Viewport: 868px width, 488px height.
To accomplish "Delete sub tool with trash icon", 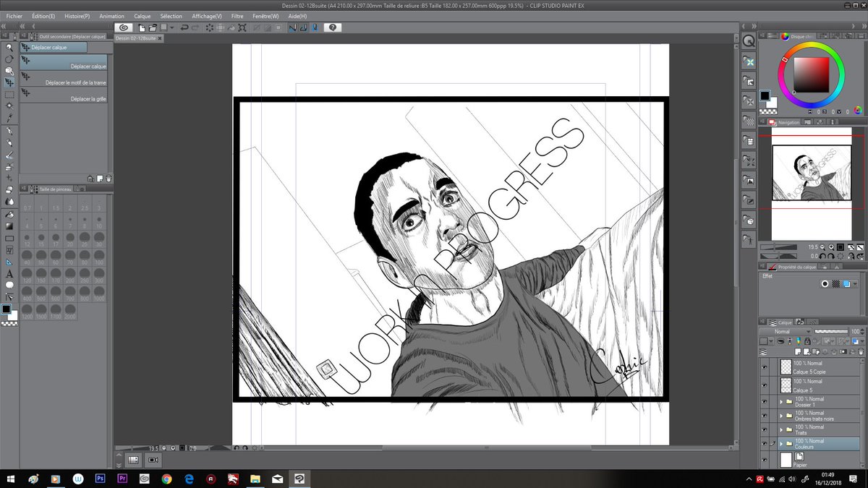I will pyautogui.click(x=109, y=178).
